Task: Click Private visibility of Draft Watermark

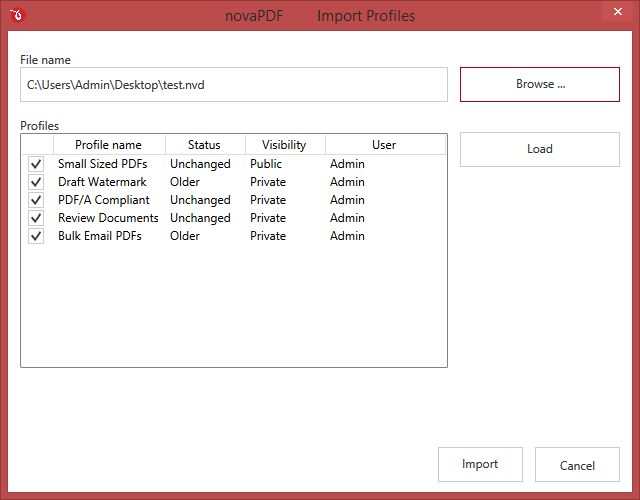Action: 268,182
